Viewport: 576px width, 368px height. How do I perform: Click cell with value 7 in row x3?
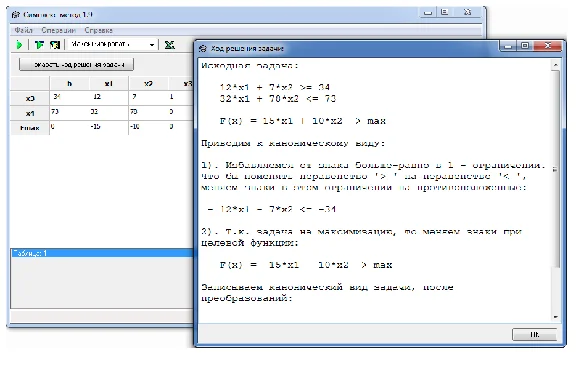click(x=148, y=98)
